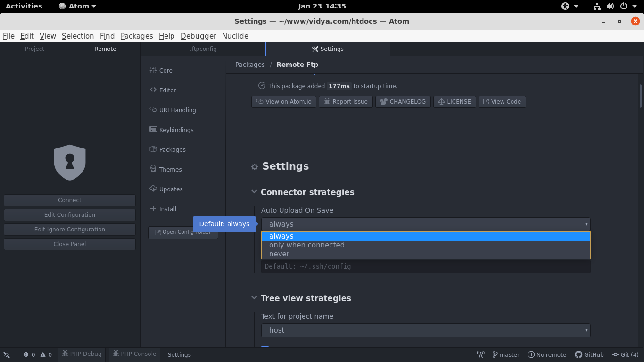Open the CHANGELOG button
The width and height of the screenshot is (644, 362).
(403, 102)
